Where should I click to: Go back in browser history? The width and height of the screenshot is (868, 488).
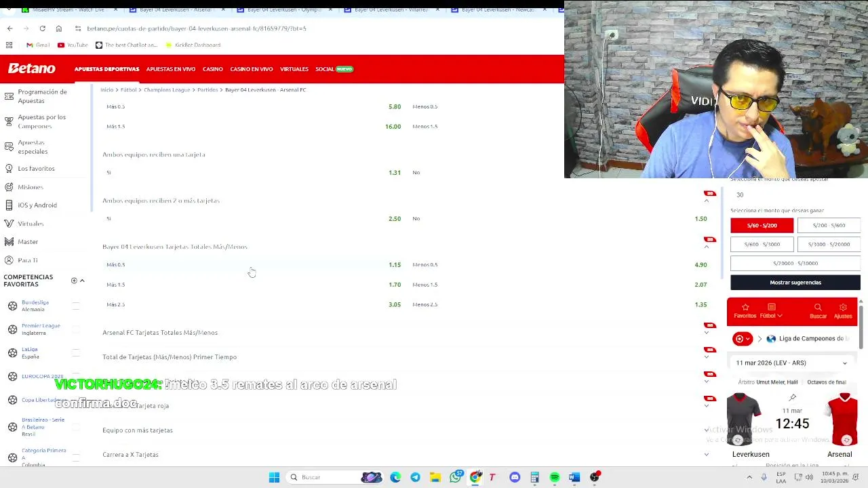[x=9, y=28]
